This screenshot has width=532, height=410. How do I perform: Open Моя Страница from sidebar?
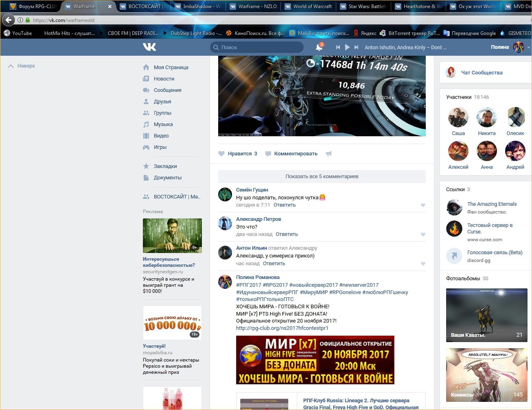pyautogui.click(x=171, y=68)
